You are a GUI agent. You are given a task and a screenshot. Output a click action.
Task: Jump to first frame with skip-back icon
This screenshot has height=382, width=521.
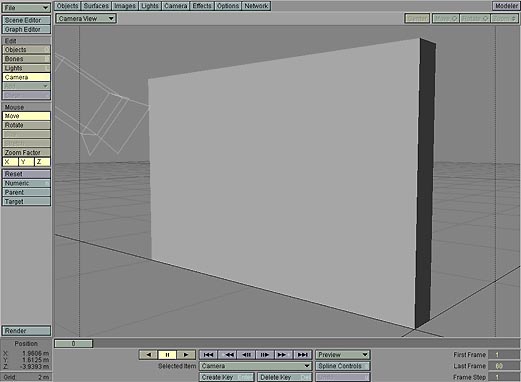[x=208, y=355]
